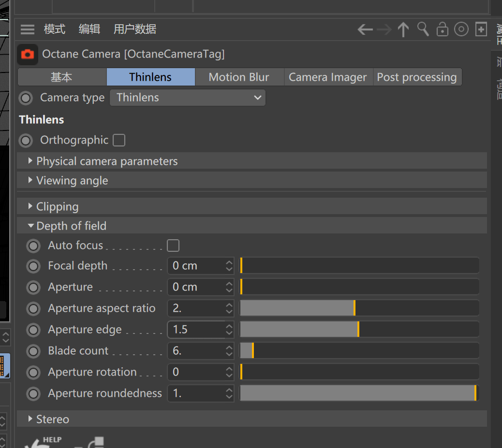The width and height of the screenshot is (502, 448).
Task: Toggle Aperture aspect ratio animation dot
Action: pos(33,309)
